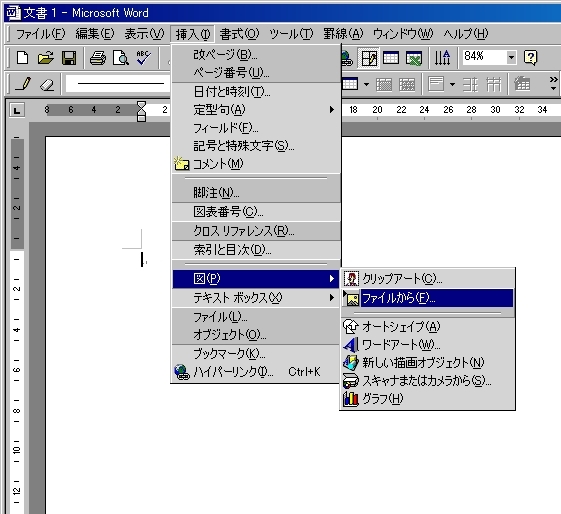Open the ファイル(F) menu

40,34
